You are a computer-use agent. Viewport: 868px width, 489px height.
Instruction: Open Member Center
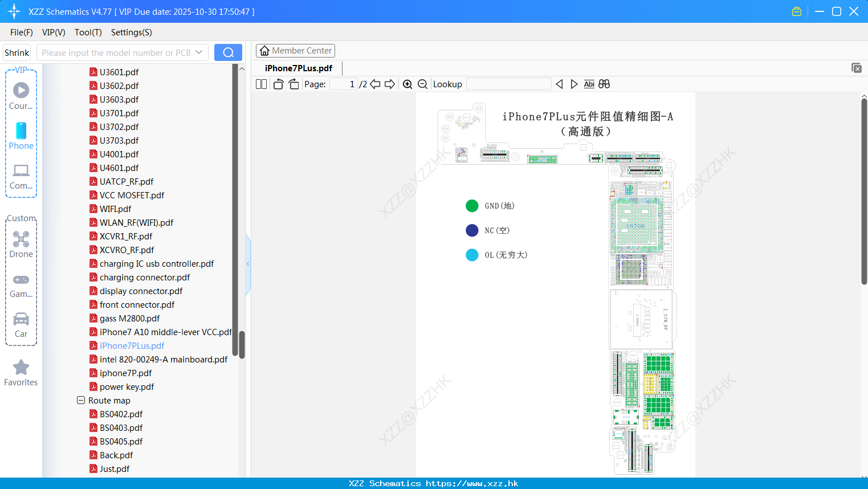coord(295,51)
